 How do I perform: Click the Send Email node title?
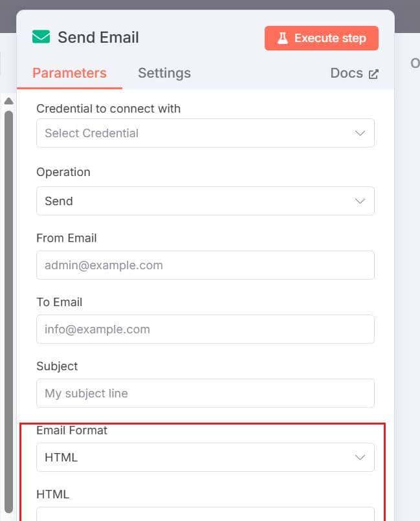(98, 38)
